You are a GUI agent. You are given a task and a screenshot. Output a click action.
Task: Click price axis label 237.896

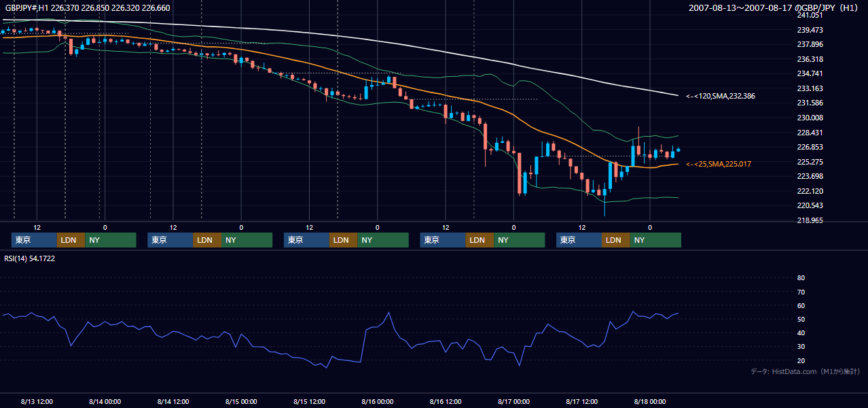click(810, 44)
